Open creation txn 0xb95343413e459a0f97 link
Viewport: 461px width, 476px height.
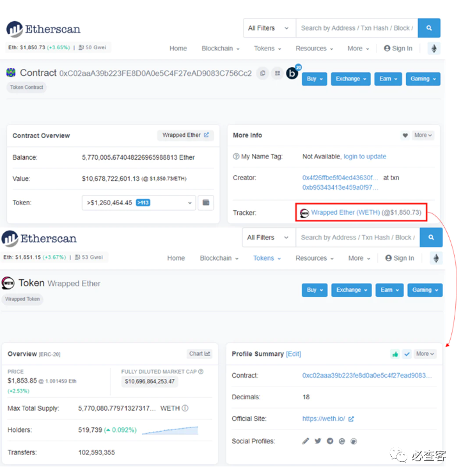[x=340, y=188]
